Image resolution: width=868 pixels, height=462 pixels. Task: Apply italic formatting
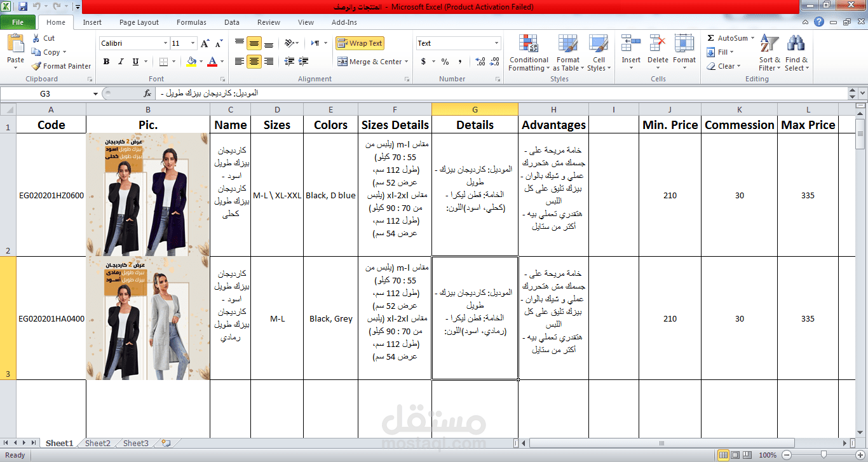click(120, 62)
